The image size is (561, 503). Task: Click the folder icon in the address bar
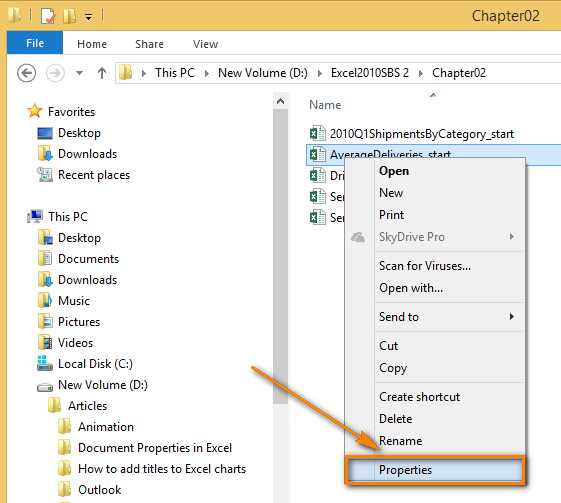coord(126,73)
